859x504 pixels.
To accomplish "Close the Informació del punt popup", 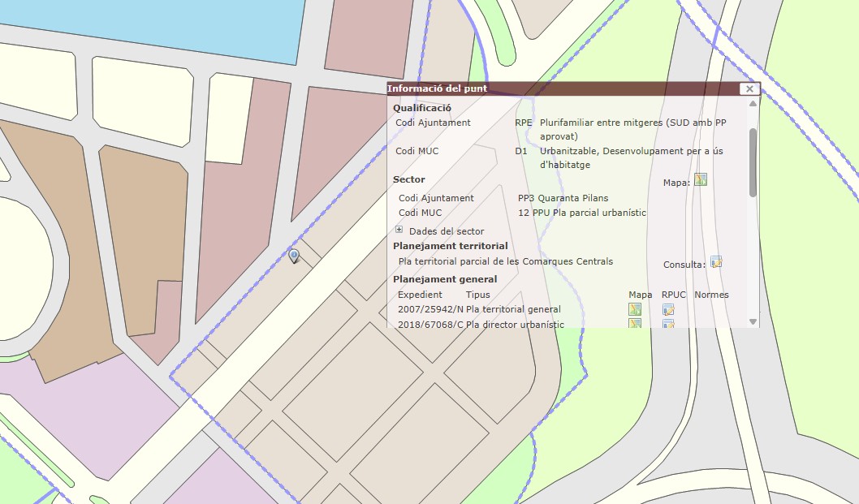I will 749,89.
